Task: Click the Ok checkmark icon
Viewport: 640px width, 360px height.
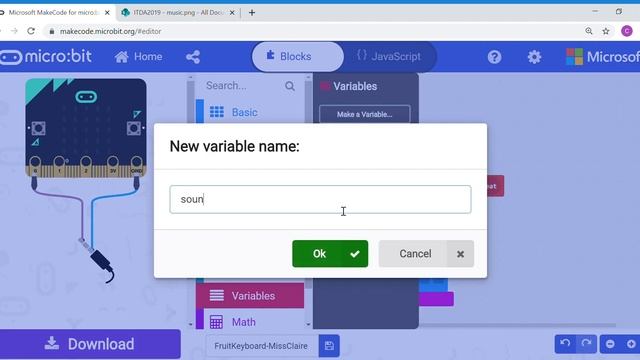Action: tap(355, 254)
